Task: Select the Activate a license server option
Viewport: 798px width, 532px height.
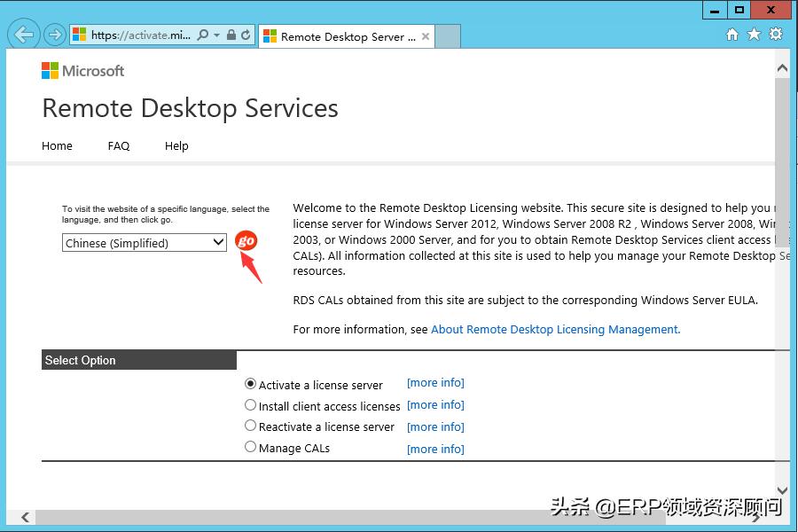Action: point(251,383)
